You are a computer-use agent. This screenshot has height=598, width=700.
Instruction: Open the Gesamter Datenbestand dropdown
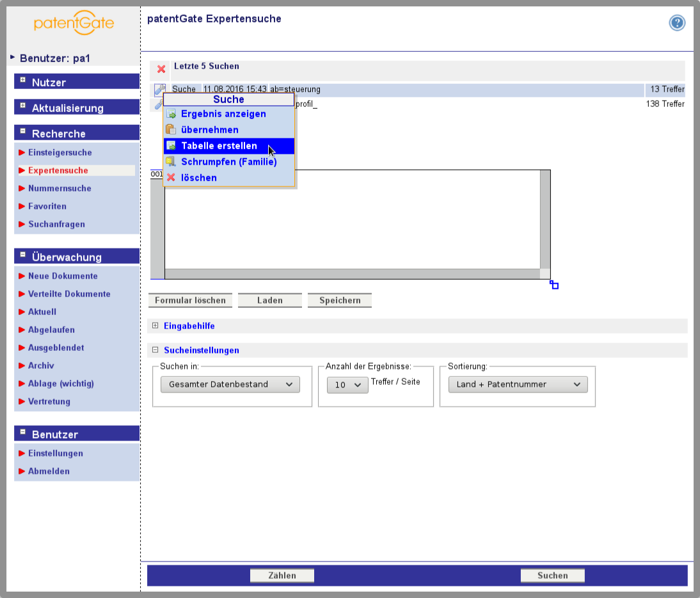pos(230,385)
